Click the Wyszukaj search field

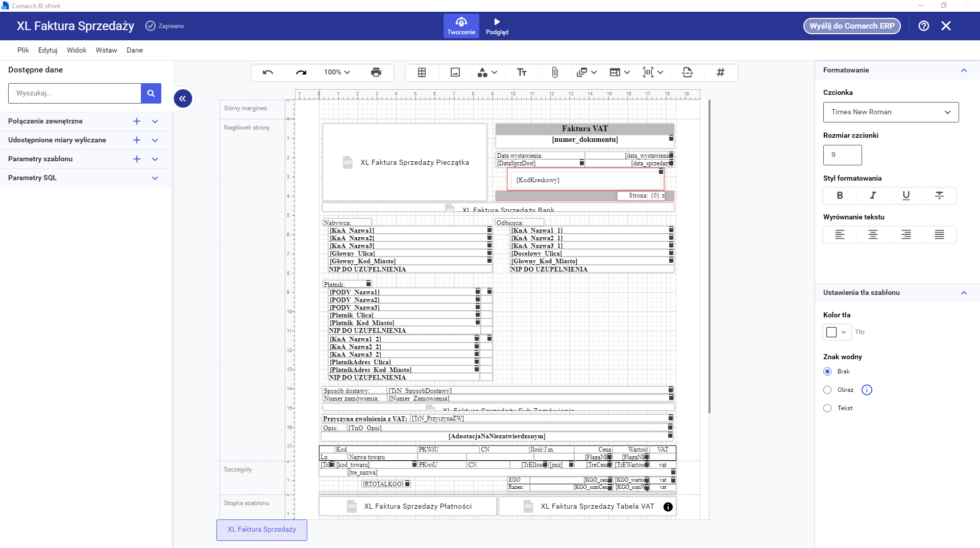75,93
